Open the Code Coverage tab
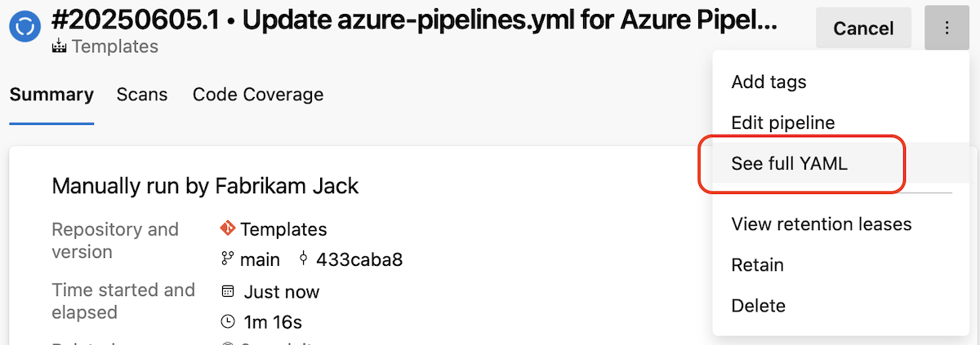 (x=258, y=95)
